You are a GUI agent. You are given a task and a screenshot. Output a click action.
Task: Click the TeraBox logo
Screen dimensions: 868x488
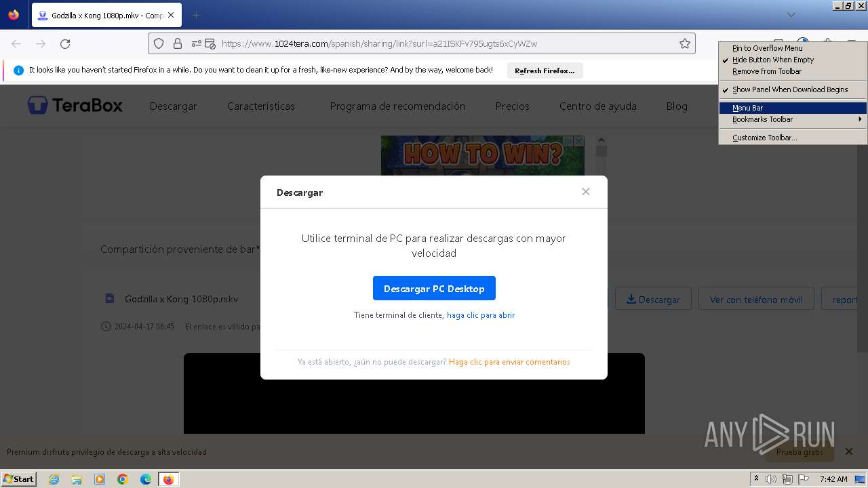click(75, 105)
